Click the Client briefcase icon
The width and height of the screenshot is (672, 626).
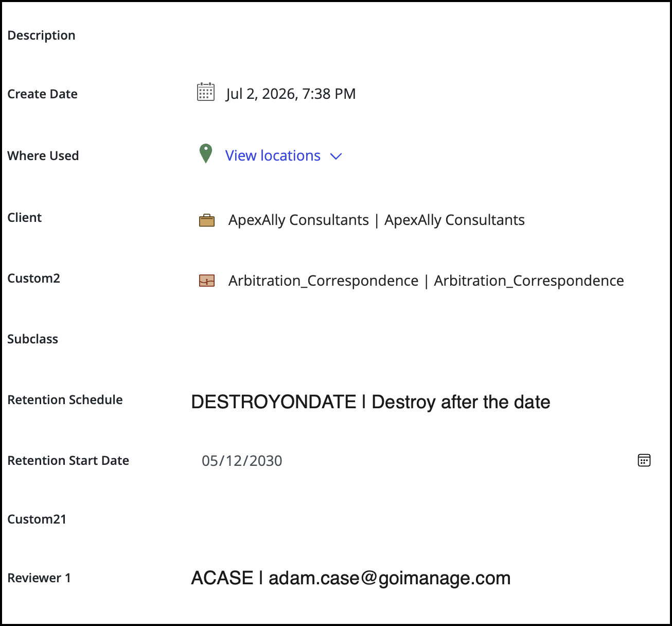(x=207, y=220)
